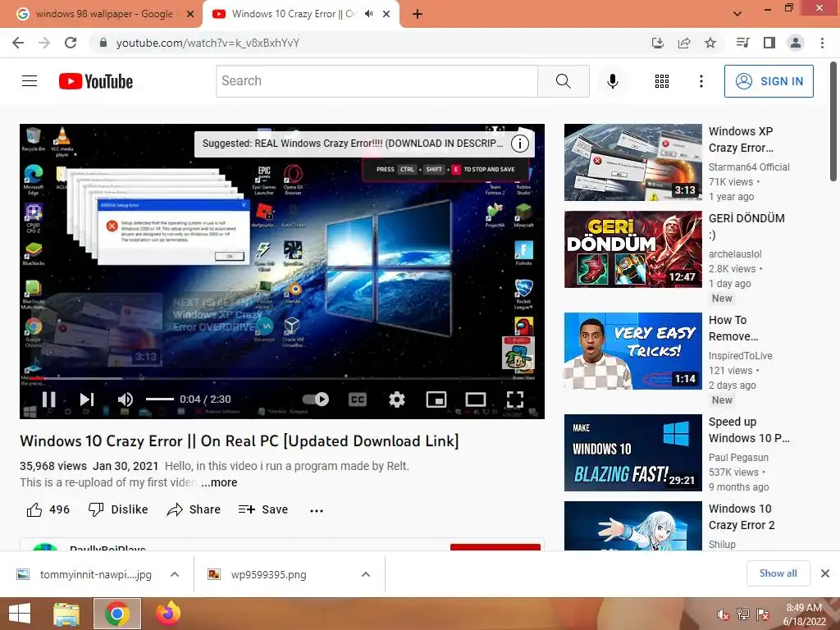Open the Windows Start menu

(20, 614)
